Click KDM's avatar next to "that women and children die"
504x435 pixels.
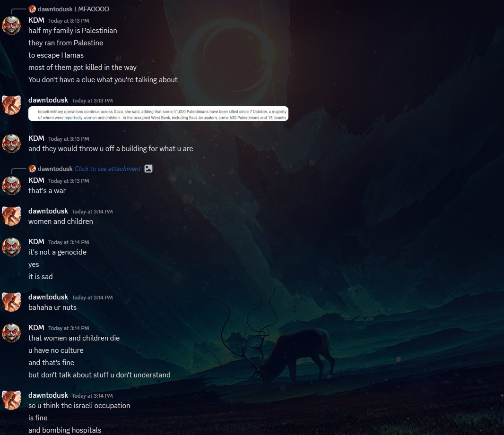[11, 333]
